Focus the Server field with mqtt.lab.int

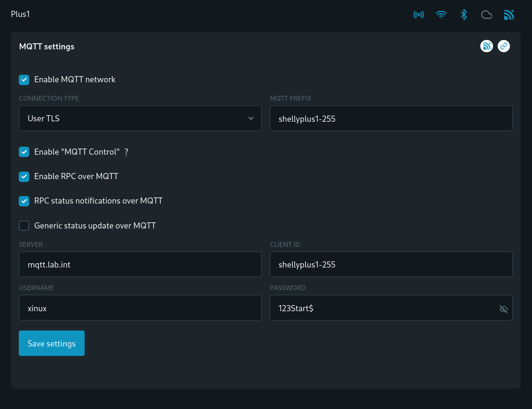(x=140, y=264)
